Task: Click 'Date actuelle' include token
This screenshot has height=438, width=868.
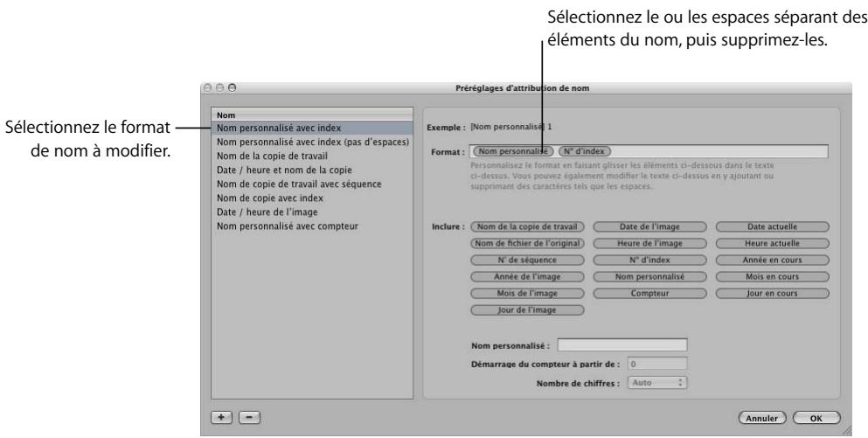Action: click(x=772, y=226)
